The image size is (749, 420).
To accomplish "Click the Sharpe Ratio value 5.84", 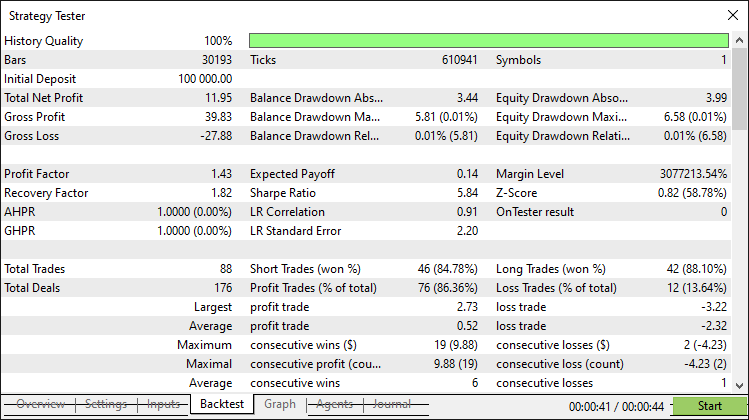I will coord(466,193).
